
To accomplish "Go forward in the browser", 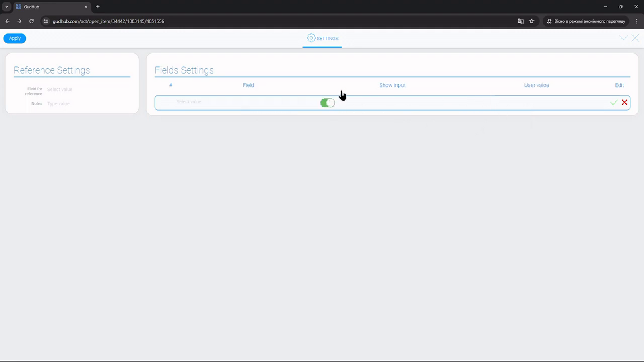I will click(19, 21).
